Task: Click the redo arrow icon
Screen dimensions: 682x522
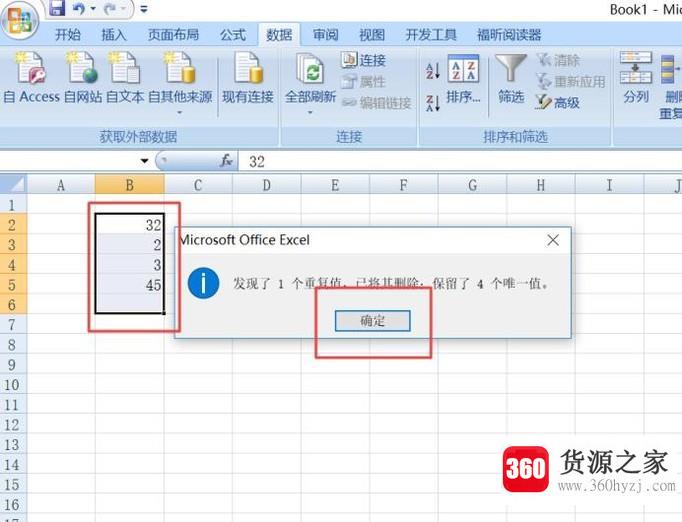Action: (x=110, y=8)
